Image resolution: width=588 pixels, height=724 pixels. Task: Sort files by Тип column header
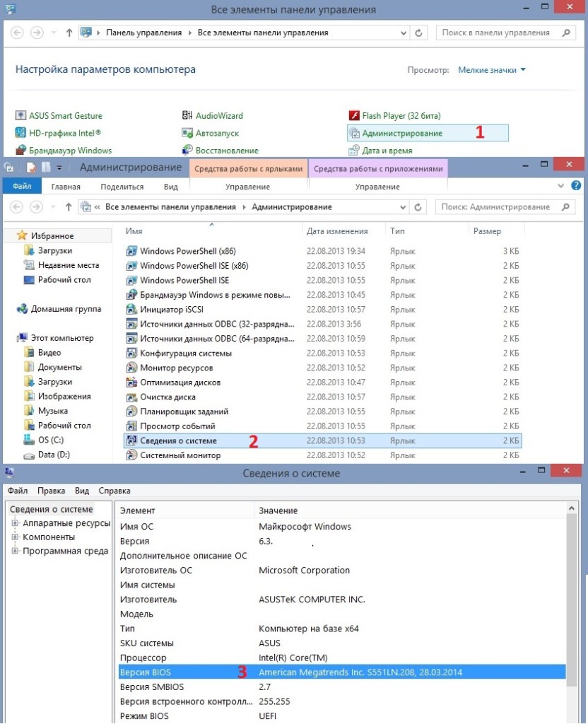point(397,231)
